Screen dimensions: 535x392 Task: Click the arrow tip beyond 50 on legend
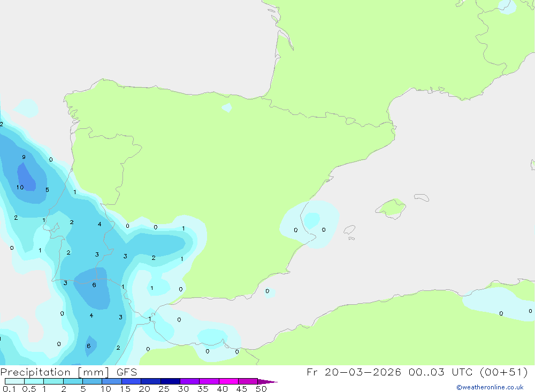[268, 382]
